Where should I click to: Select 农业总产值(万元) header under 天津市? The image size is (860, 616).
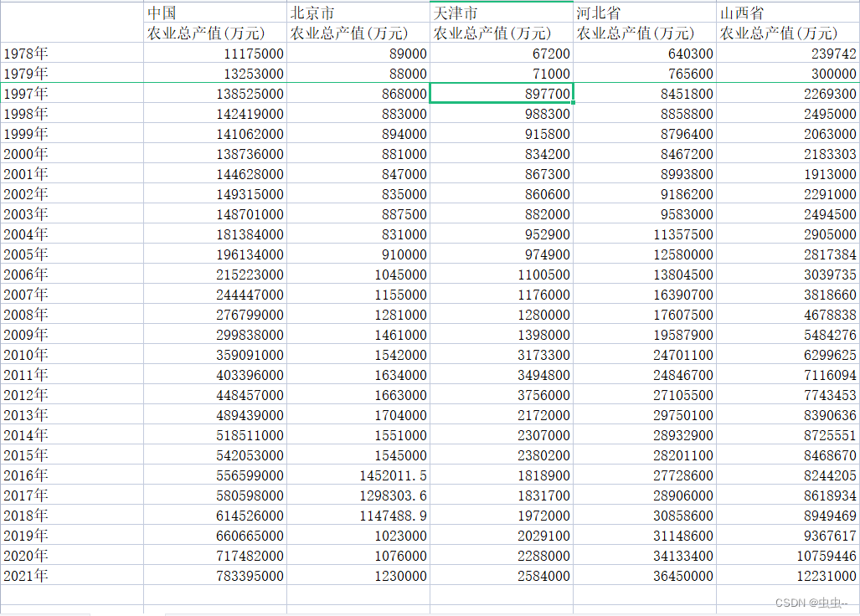(x=502, y=33)
